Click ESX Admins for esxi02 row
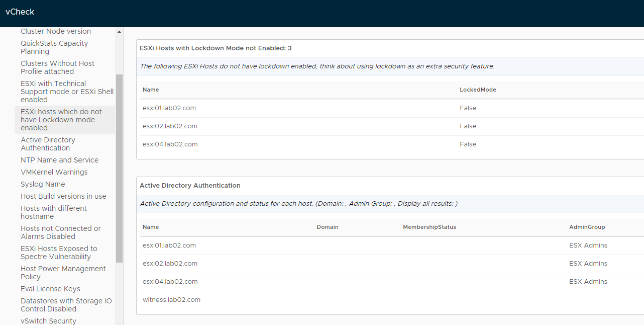The width and height of the screenshot is (644, 325). [x=588, y=264]
